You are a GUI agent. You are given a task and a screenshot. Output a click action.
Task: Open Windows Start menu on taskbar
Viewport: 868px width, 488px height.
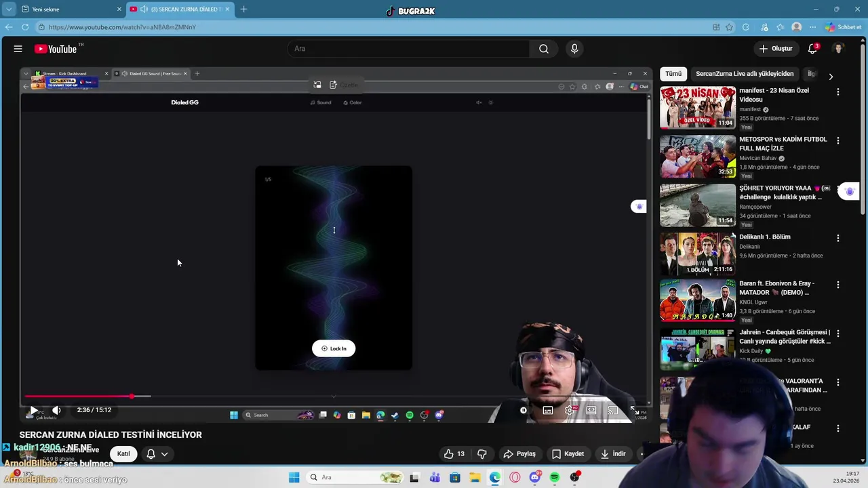tap(294, 477)
